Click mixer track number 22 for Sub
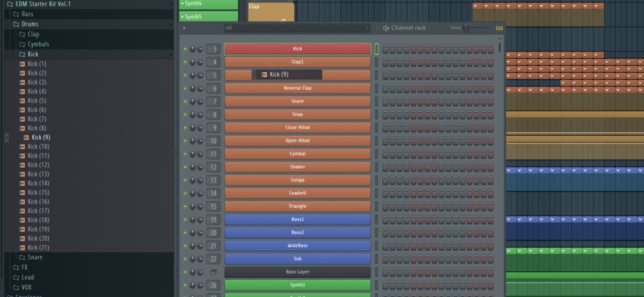Image resolution: width=644 pixels, height=297 pixels. [214, 259]
